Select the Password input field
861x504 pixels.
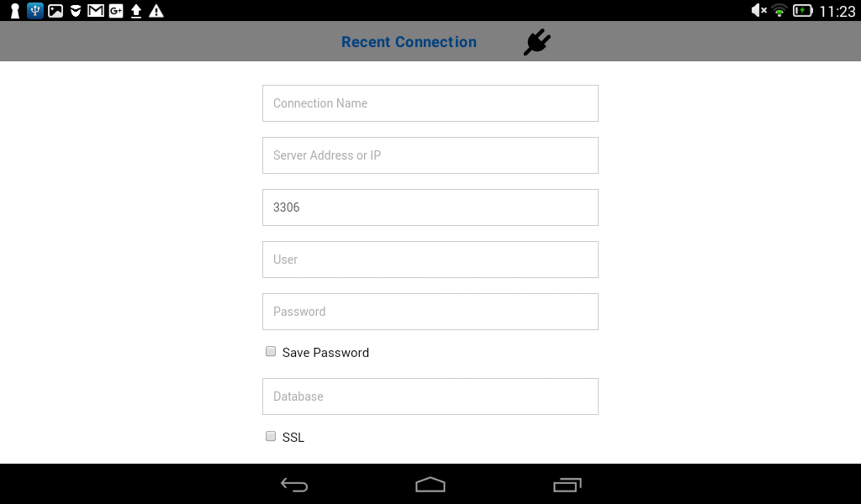pyautogui.click(x=430, y=312)
